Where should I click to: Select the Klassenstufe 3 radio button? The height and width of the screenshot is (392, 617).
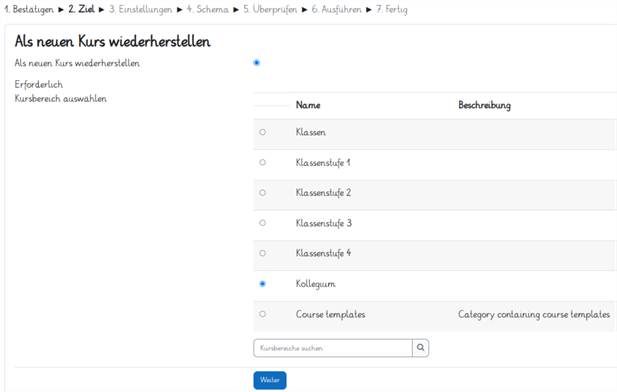point(262,223)
